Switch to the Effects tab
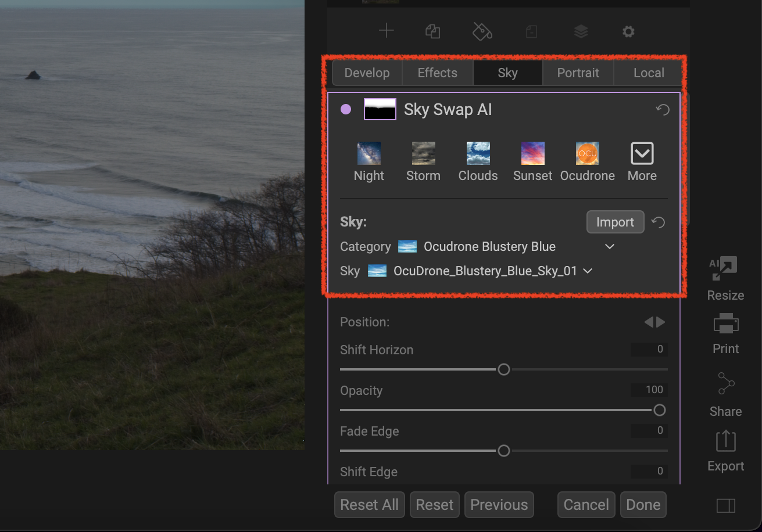Image resolution: width=762 pixels, height=532 pixels. coord(437,73)
